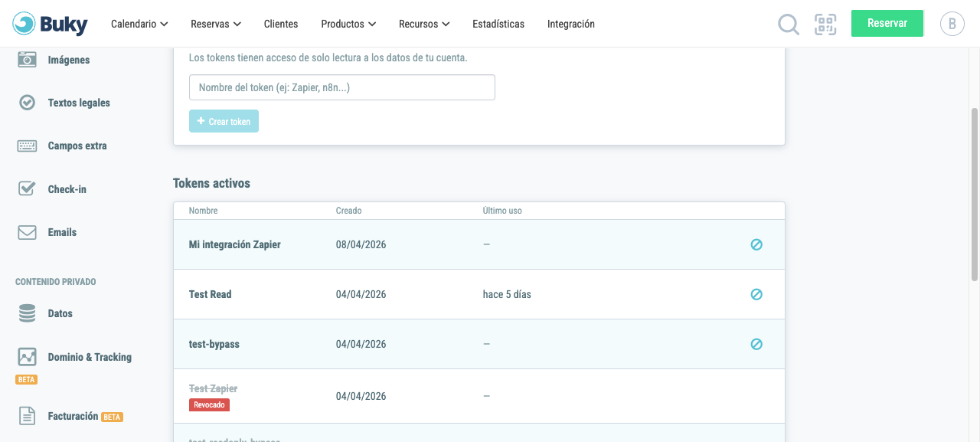Click the CONTENIDO PRIVADO section label
Image resolution: width=980 pixels, height=442 pixels.
56,282
